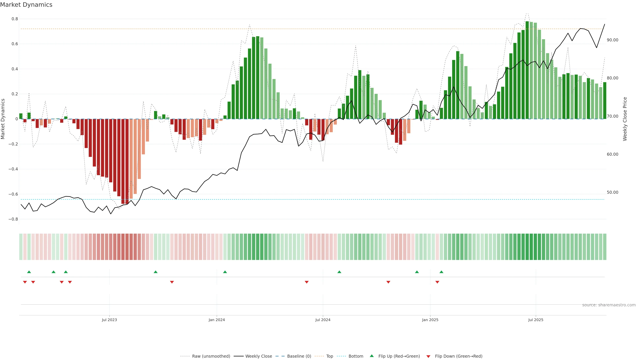
Task: Click the Market Dynamics chart title
Action: 26,5
